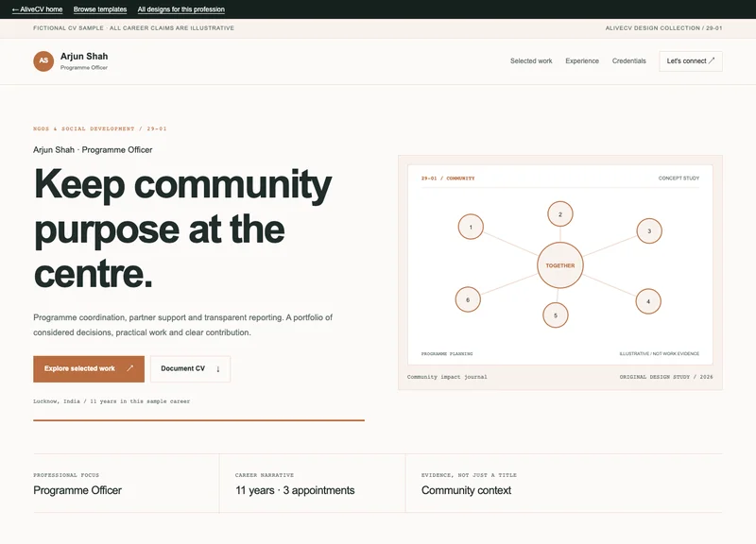756x544 pixels.
Task: Click 'NGOS & SOCIAL DEVELOPMENT / 29-01' label
Action: [x=100, y=128]
